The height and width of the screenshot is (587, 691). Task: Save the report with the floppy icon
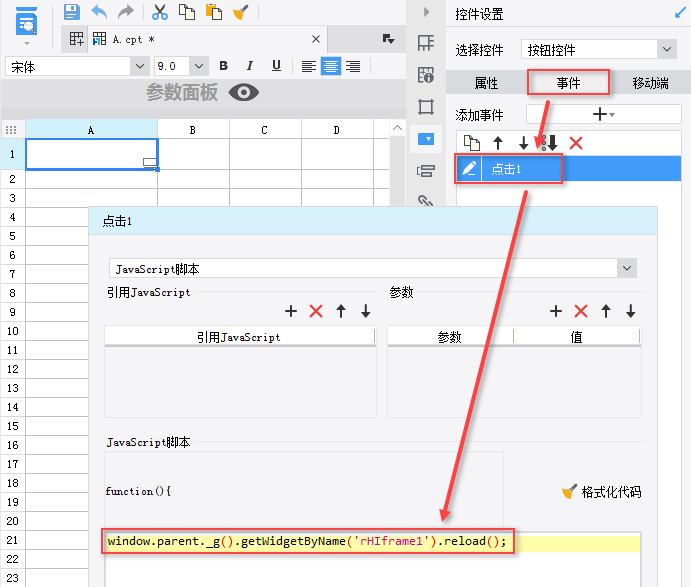point(71,12)
